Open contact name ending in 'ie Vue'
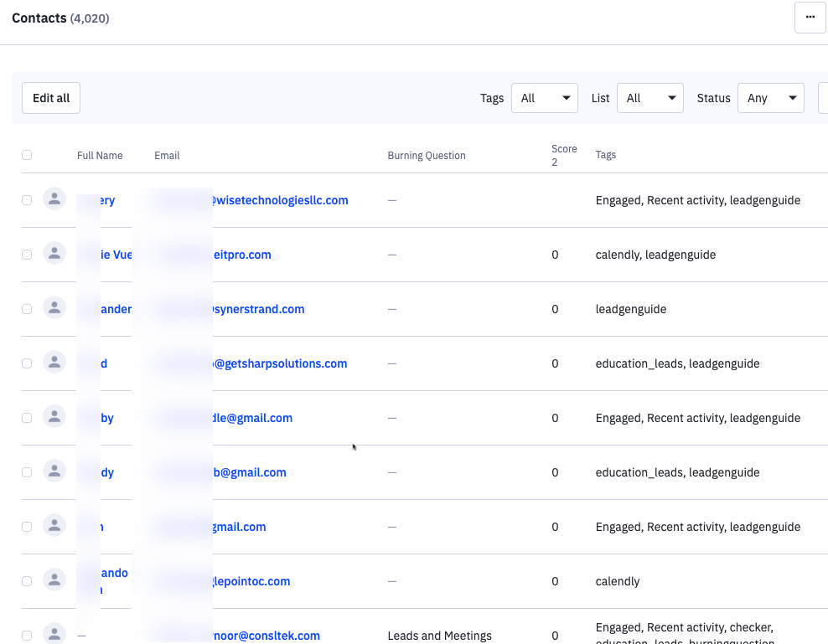The width and height of the screenshot is (828, 644). 116,255
